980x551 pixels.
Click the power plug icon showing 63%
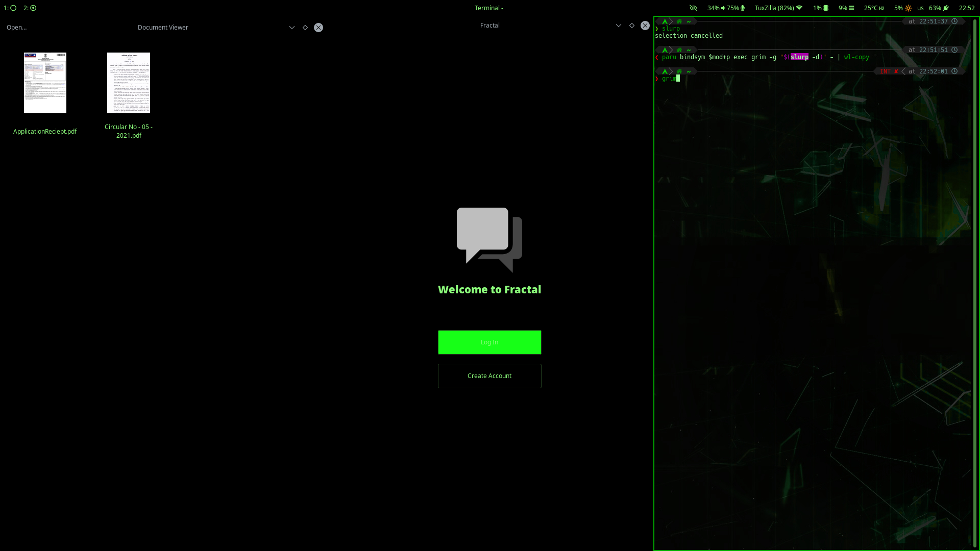point(946,8)
